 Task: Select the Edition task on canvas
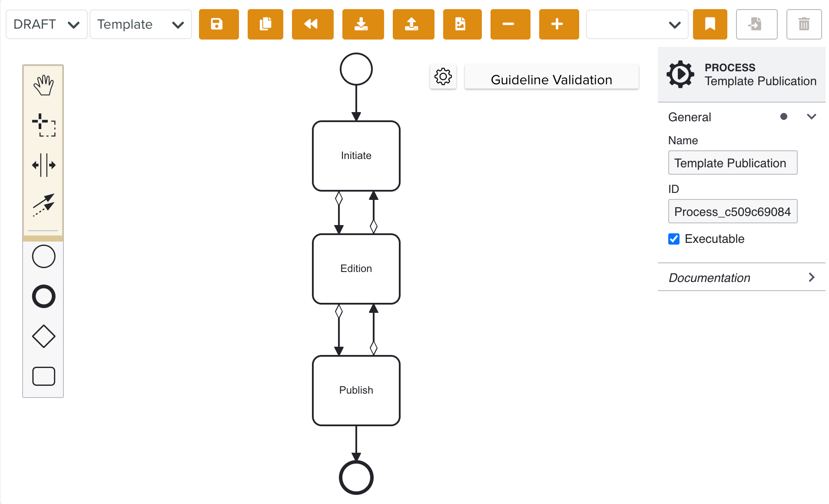click(x=356, y=269)
